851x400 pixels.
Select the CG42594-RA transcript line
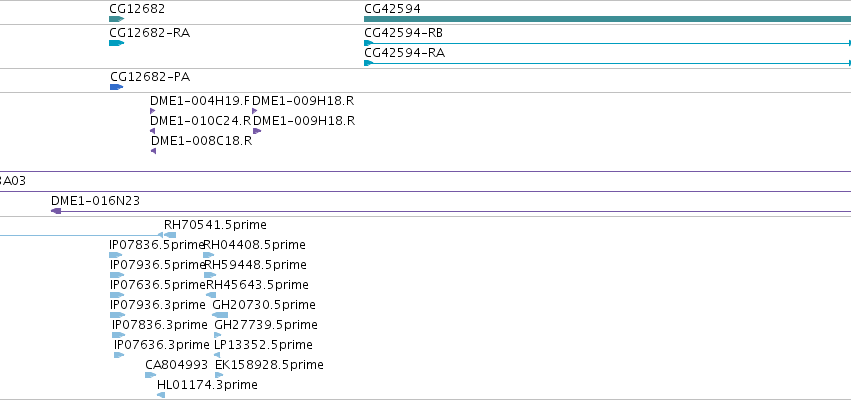[607, 63]
